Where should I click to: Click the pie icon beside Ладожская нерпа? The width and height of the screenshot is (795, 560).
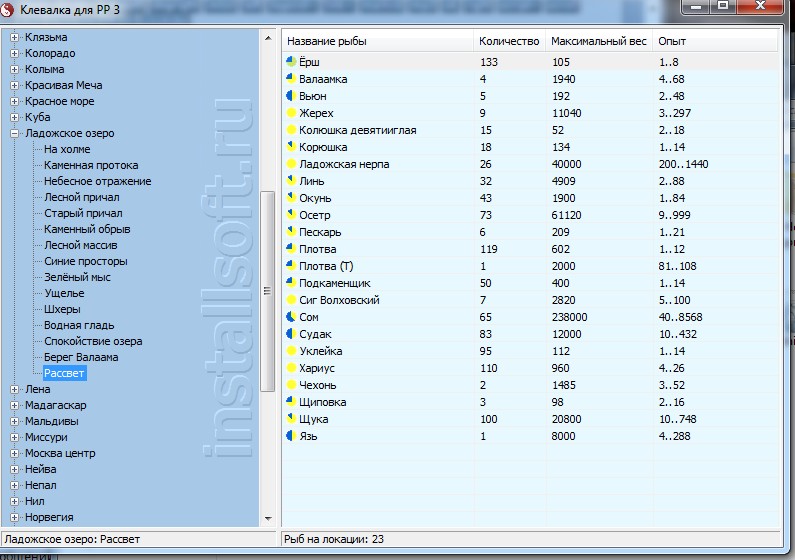[292, 164]
